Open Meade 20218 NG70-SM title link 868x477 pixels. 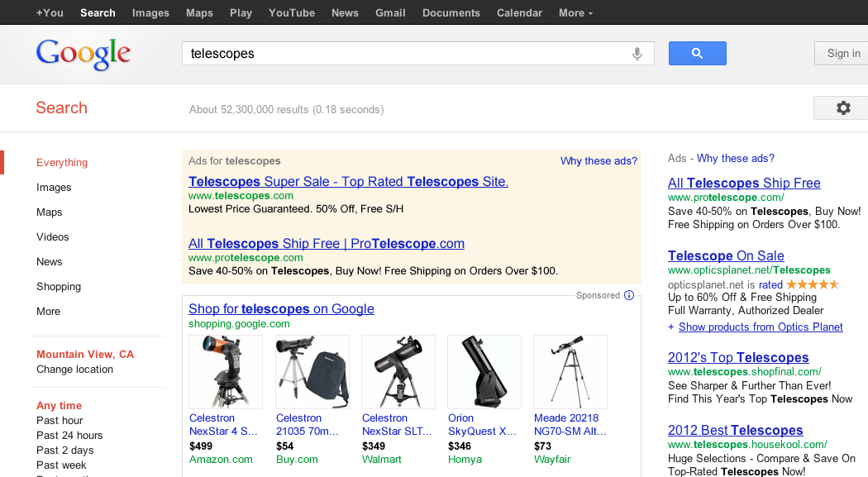tap(570, 425)
